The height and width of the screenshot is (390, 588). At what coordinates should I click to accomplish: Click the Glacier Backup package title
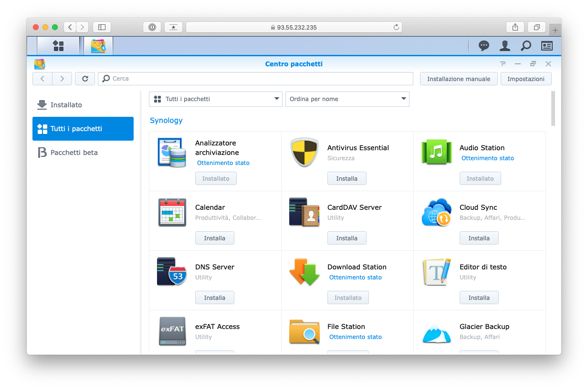(484, 327)
